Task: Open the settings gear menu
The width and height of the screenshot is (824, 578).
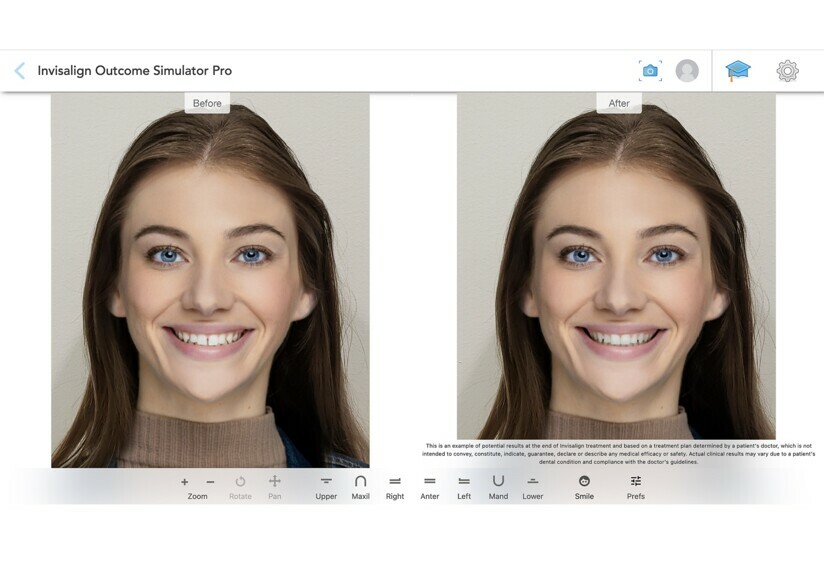Action: click(x=787, y=71)
